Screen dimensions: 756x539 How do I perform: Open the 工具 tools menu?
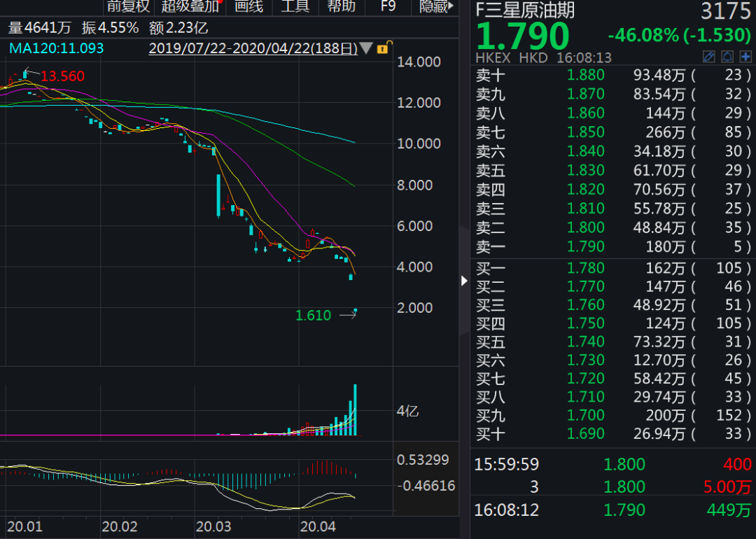pyautogui.click(x=295, y=7)
